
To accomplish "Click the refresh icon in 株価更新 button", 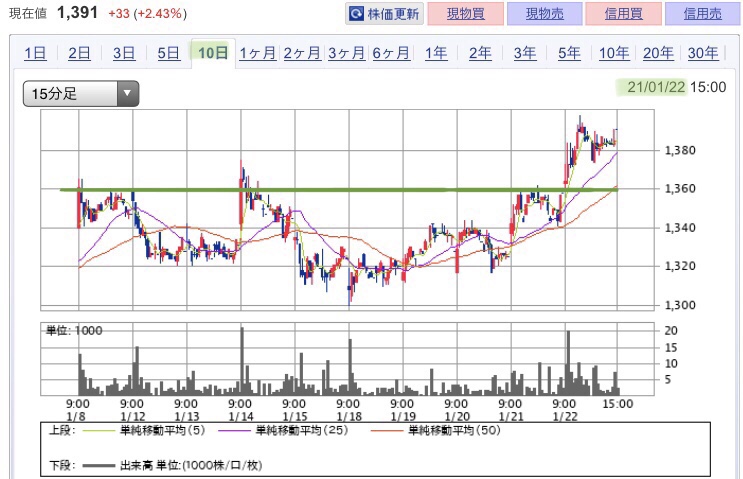I will pos(356,14).
